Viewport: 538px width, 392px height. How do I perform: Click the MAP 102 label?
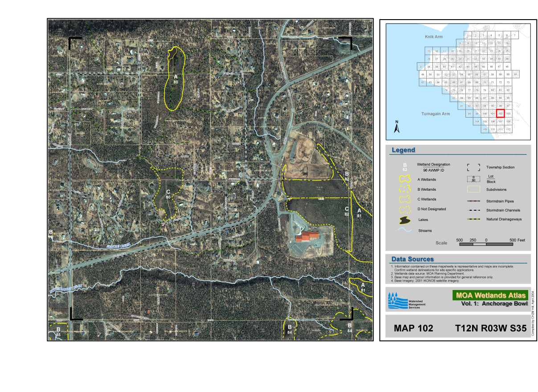click(x=413, y=329)
